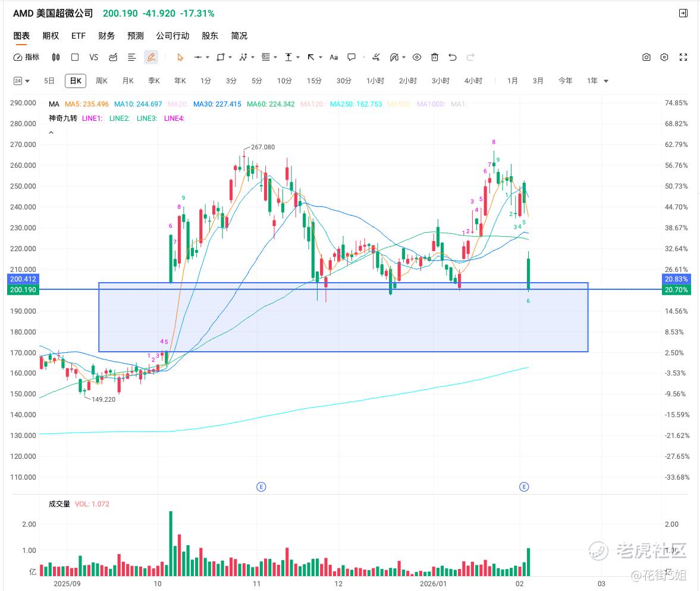Toggle MA5 moving average line
This screenshot has width=700, height=591.
tap(87, 104)
